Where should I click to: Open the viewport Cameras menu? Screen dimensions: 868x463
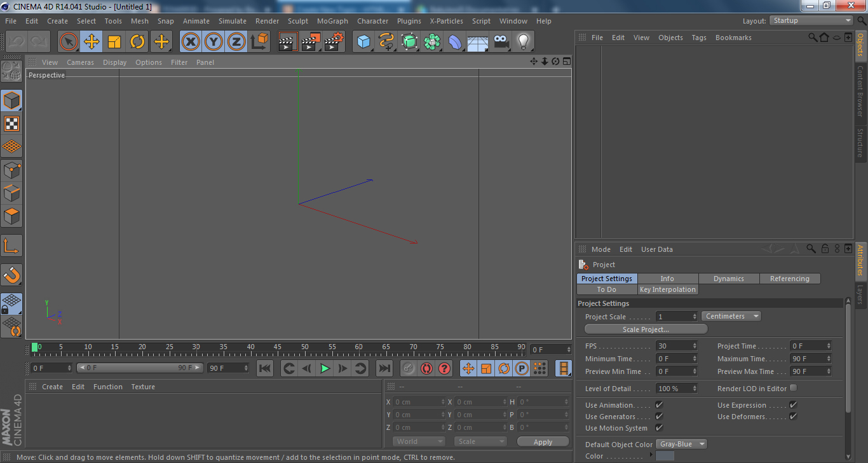click(x=80, y=62)
